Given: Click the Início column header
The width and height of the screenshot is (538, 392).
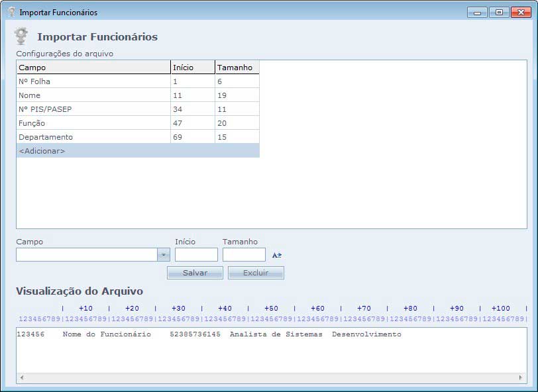Looking at the screenshot, I should (192, 68).
